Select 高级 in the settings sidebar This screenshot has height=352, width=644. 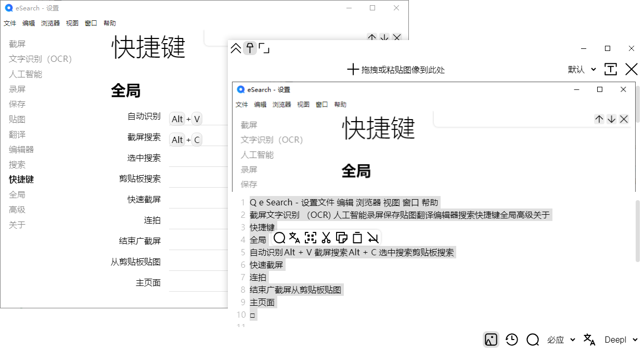[17, 210]
